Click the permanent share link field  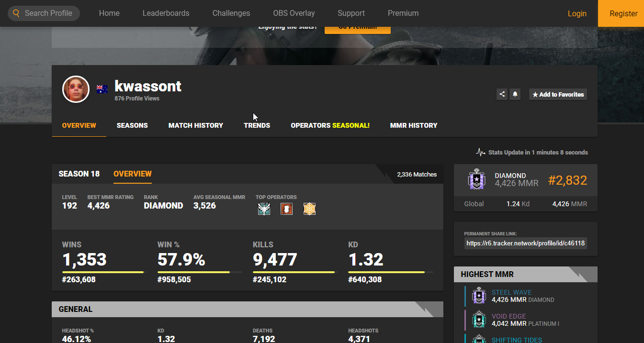pyautogui.click(x=525, y=243)
